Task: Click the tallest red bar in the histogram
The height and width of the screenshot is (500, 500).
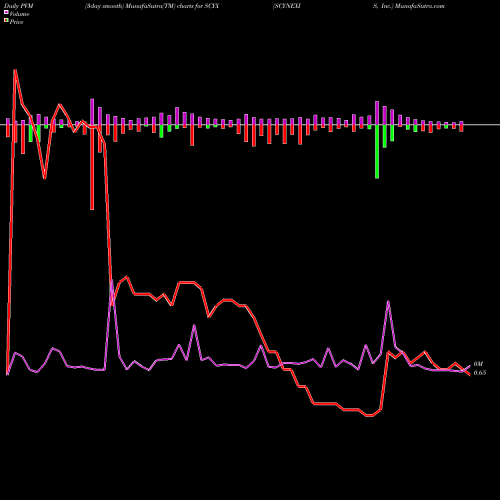Action: tap(92, 167)
